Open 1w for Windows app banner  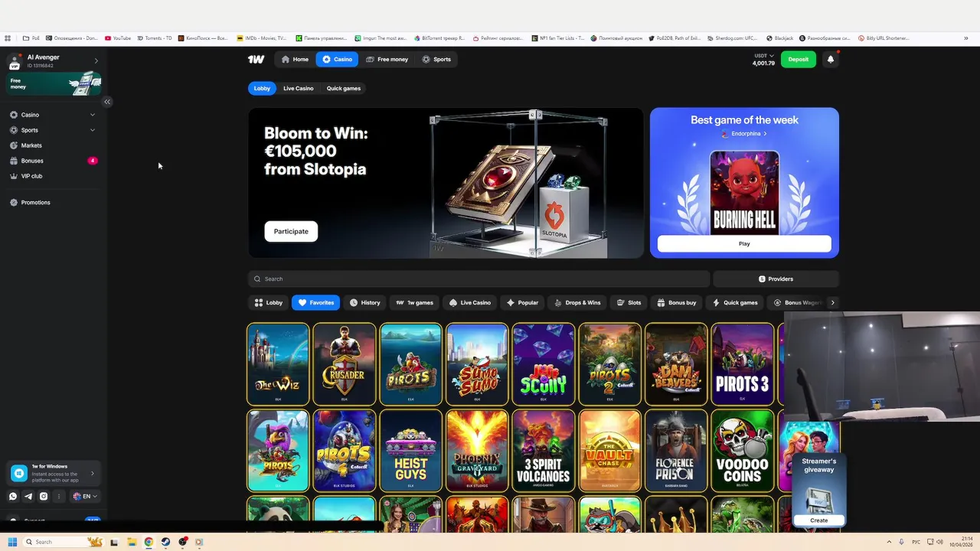(x=54, y=474)
